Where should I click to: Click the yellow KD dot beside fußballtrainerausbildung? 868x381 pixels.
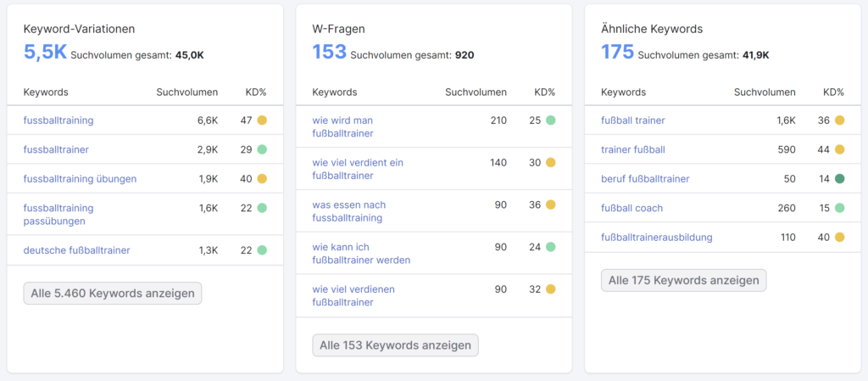coord(840,238)
